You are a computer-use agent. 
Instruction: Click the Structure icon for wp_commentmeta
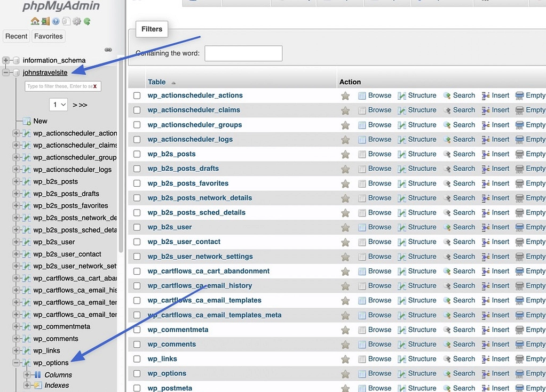402,330
